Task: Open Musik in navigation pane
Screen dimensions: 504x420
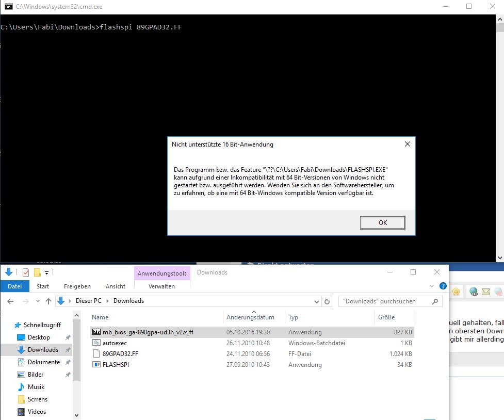Action: click(36, 387)
